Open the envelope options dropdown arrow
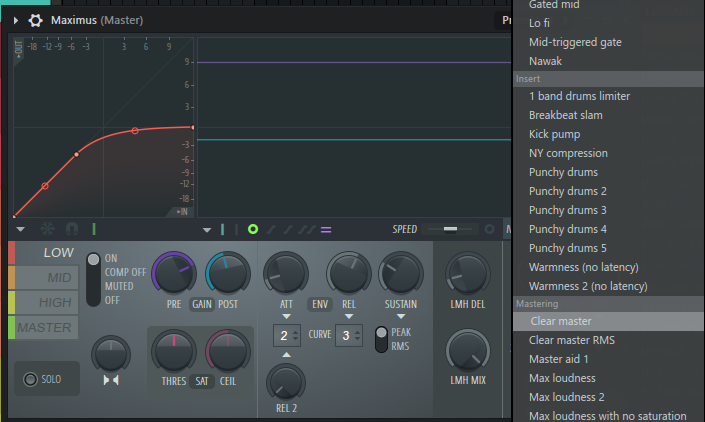 20,229
